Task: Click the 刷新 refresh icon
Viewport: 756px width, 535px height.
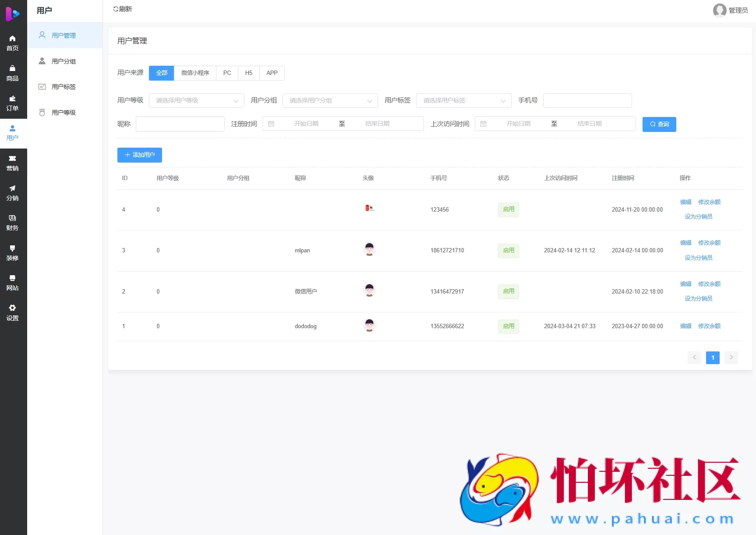Action: click(x=116, y=9)
